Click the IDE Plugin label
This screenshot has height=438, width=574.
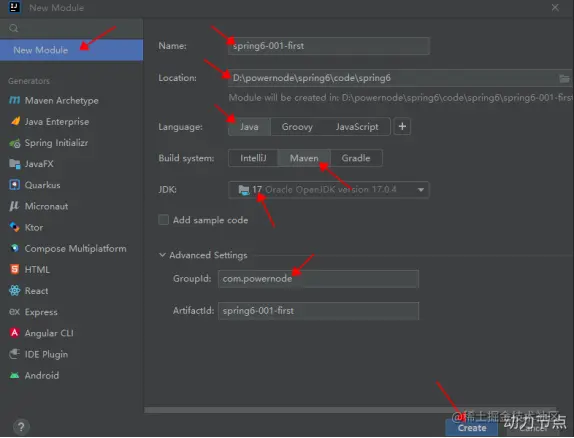[x=46, y=355]
